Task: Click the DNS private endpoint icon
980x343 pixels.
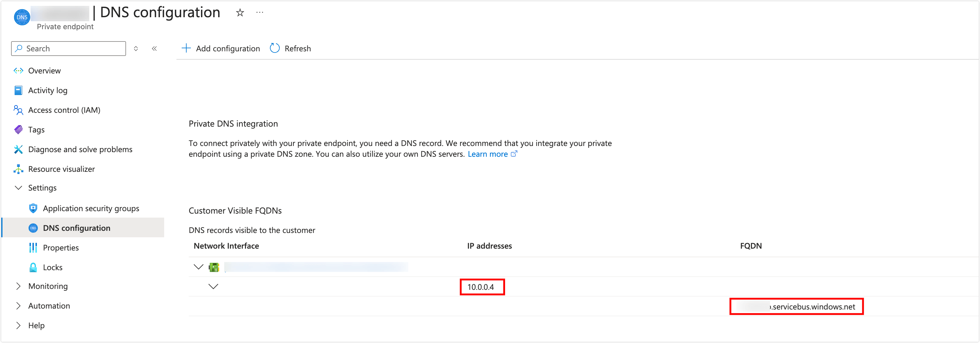Action: coord(22,17)
